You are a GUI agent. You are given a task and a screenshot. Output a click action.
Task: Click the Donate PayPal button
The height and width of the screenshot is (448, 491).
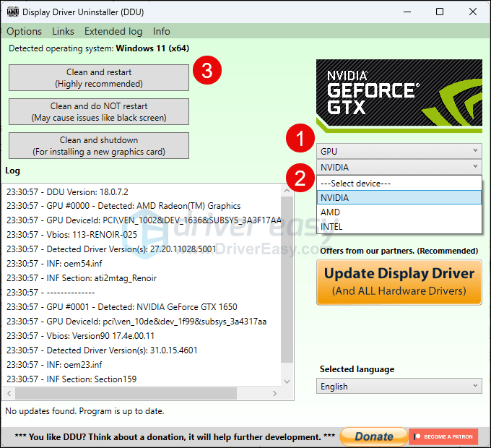pyautogui.click(x=373, y=436)
